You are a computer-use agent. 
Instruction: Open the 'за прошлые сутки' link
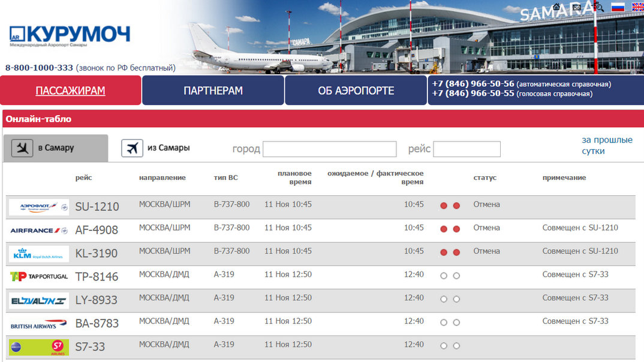607,145
